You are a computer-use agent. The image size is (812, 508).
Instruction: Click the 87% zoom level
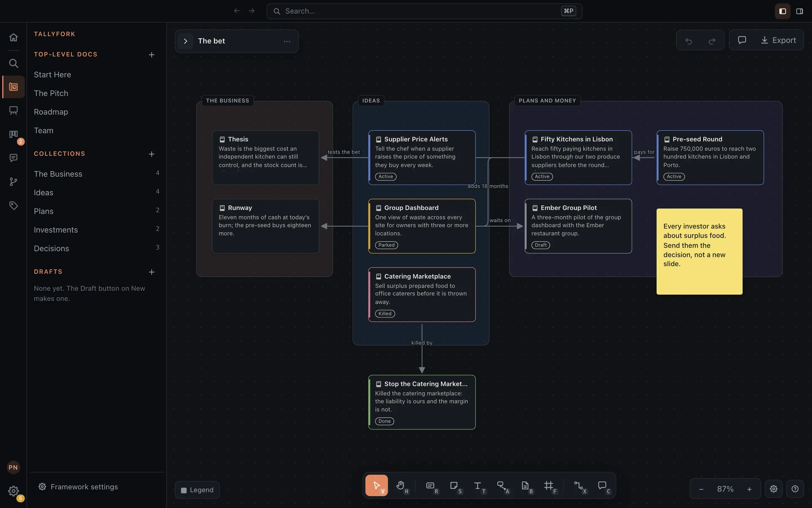click(x=725, y=489)
